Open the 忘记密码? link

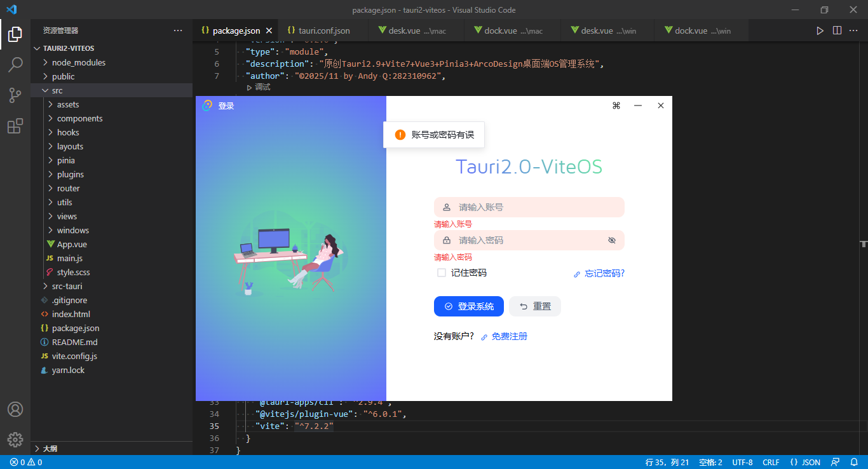click(599, 273)
